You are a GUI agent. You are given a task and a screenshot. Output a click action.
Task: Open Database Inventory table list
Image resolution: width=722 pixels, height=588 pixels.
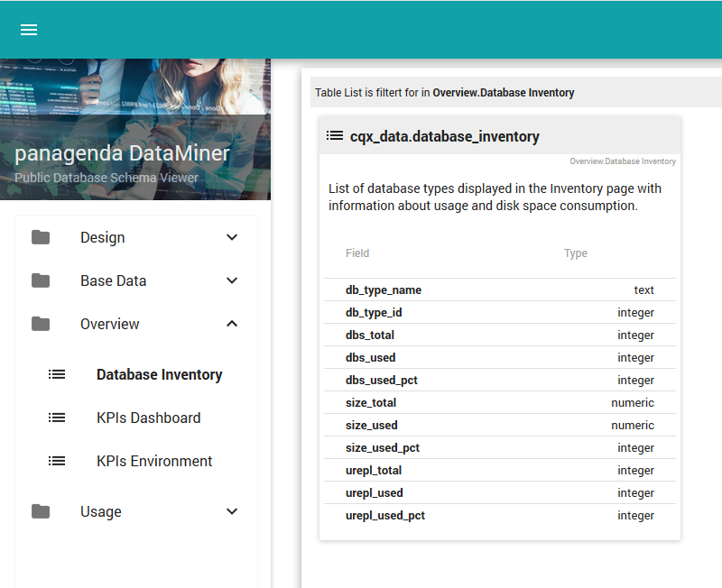[x=160, y=374]
